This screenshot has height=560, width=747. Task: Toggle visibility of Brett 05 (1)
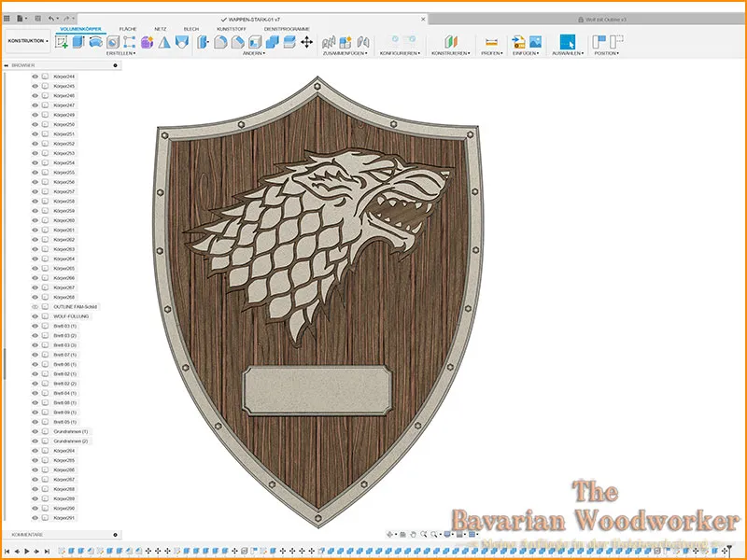35,422
